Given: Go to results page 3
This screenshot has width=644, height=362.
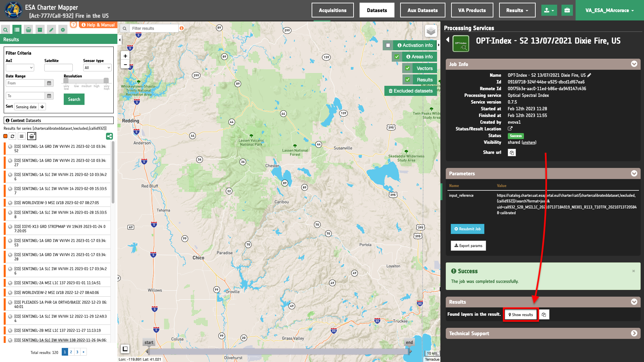Looking at the screenshot, I should 77,352.
